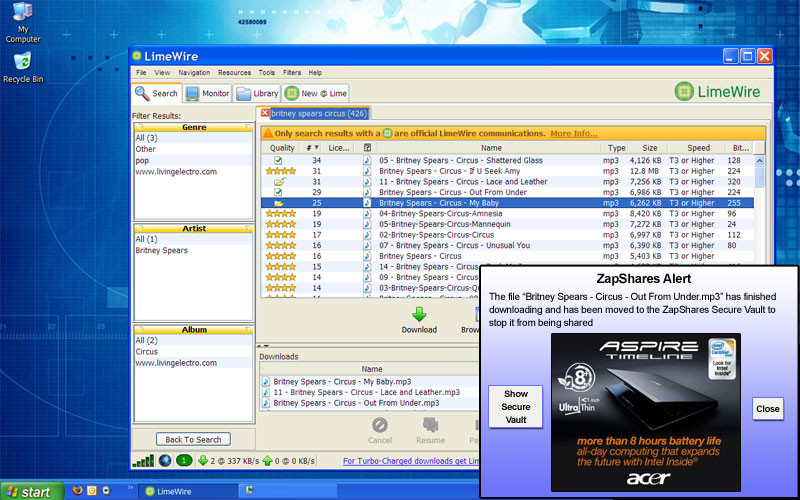Click the Cancel download icon
This screenshot has height=500, width=800.
tap(380, 424)
